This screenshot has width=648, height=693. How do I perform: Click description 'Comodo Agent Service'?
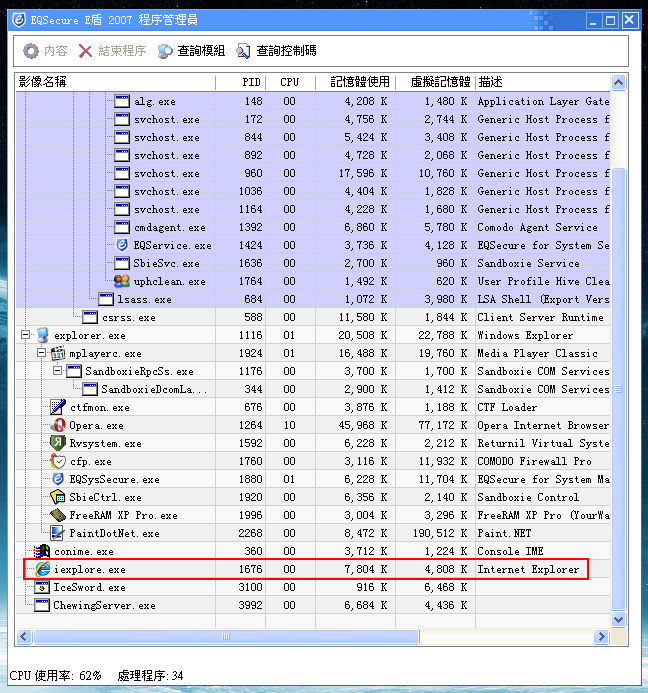pyautogui.click(x=537, y=227)
